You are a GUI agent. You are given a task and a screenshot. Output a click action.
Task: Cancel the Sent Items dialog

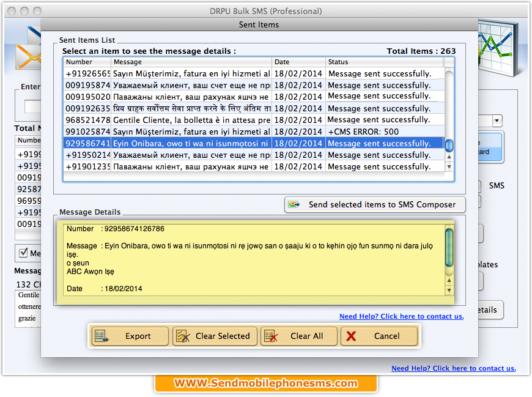click(x=379, y=336)
